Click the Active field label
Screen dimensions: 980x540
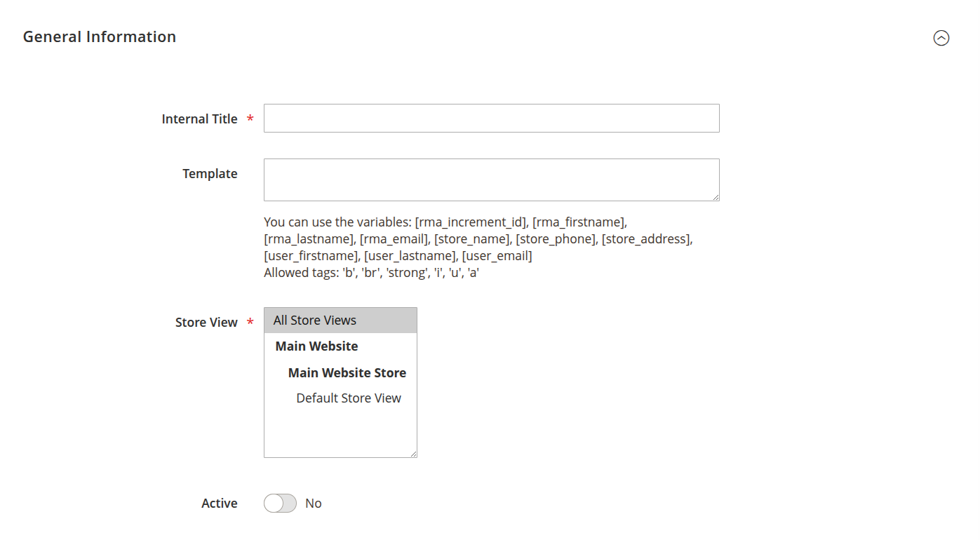pyautogui.click(x=220, y=504)
